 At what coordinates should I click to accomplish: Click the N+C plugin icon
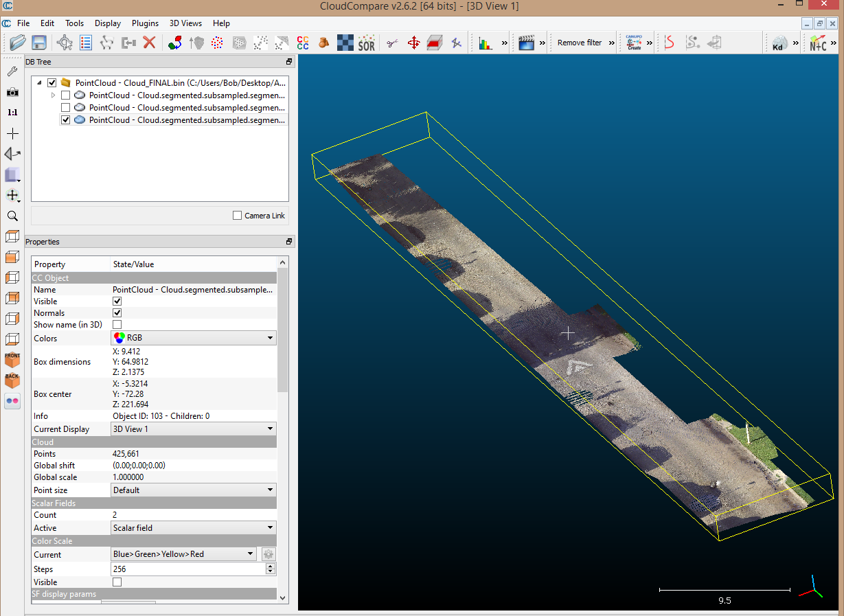point(818,43)
